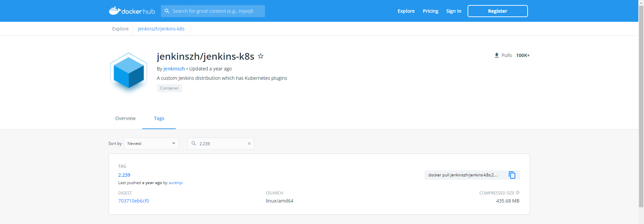644x224 pixels.
Task: Click the blue cube repository image
Action: click(x=128, y=73)
